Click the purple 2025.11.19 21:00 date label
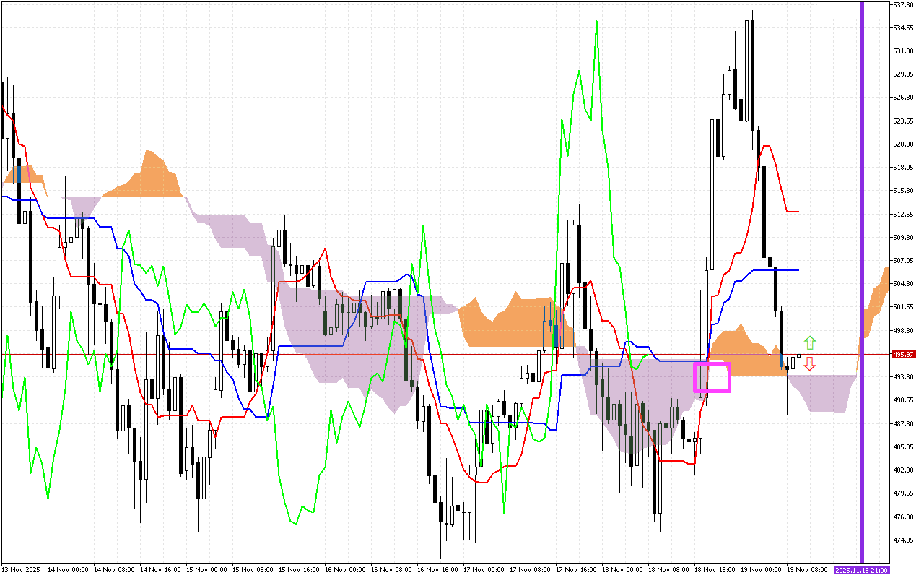This screenshot has height=578, width=924. 861,570
